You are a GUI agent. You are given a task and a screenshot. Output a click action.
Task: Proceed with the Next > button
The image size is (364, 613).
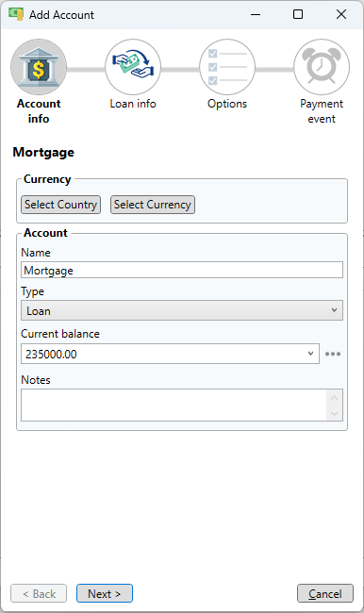click(x=105, y=593)
